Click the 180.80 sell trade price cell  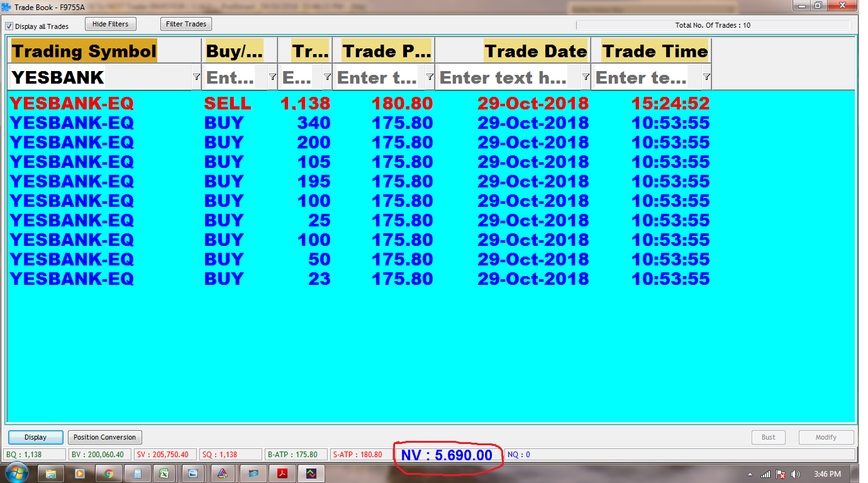point(402,103)
